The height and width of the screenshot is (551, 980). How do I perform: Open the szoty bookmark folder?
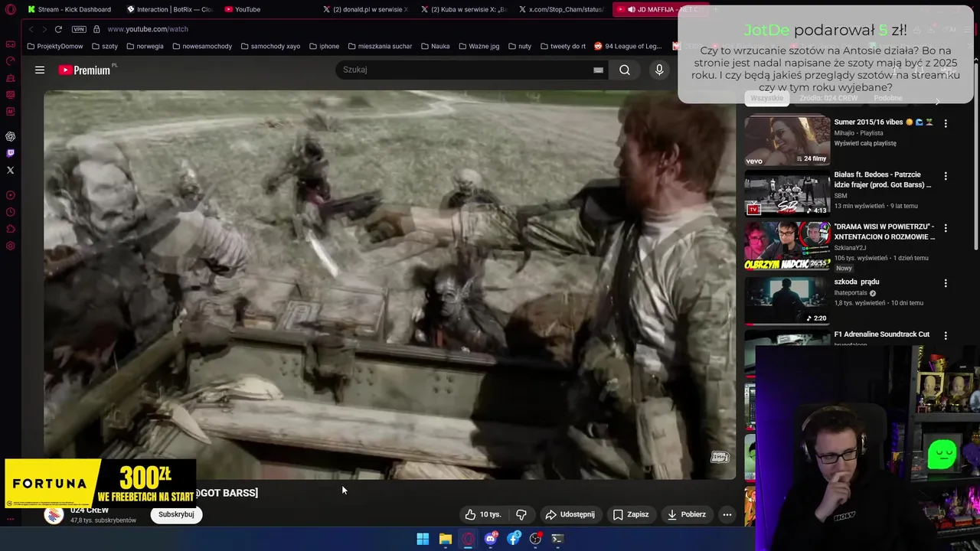[x=105, y=46]
